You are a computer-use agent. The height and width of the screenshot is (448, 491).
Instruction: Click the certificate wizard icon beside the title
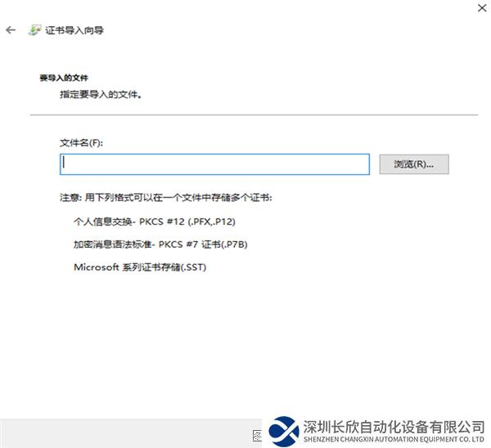(x=34, y=30)
